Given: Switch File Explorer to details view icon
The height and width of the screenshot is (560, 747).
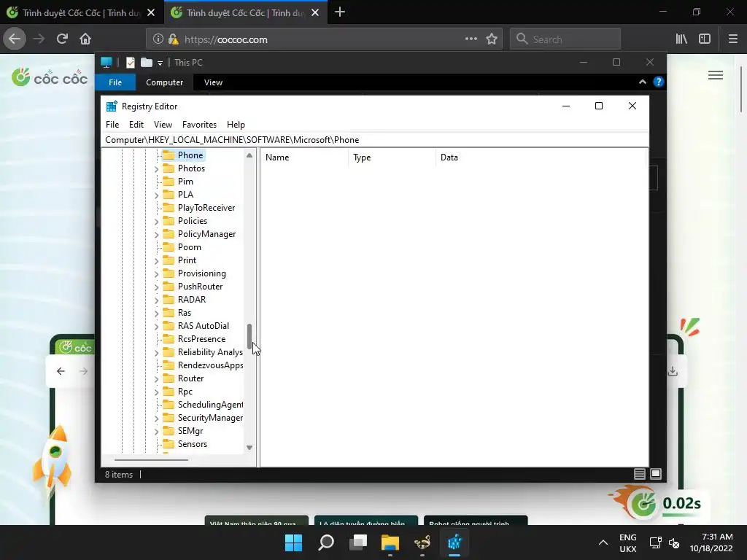Looking at the screenshot, I should [639, 474].
